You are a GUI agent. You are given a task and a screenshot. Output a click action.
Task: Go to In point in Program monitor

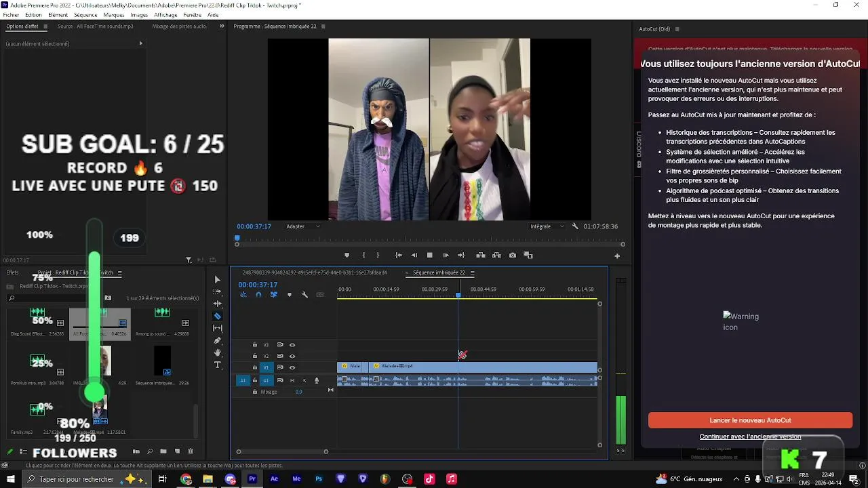[398, 256]
